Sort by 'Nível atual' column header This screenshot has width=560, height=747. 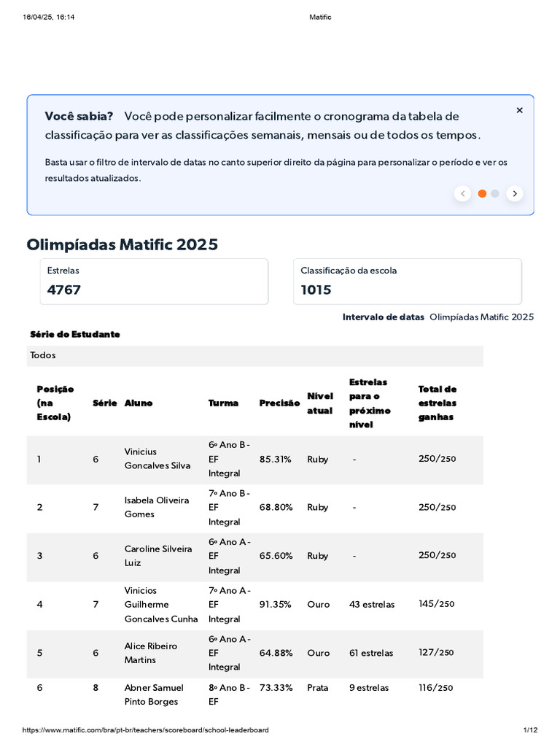tap(320, 403)
